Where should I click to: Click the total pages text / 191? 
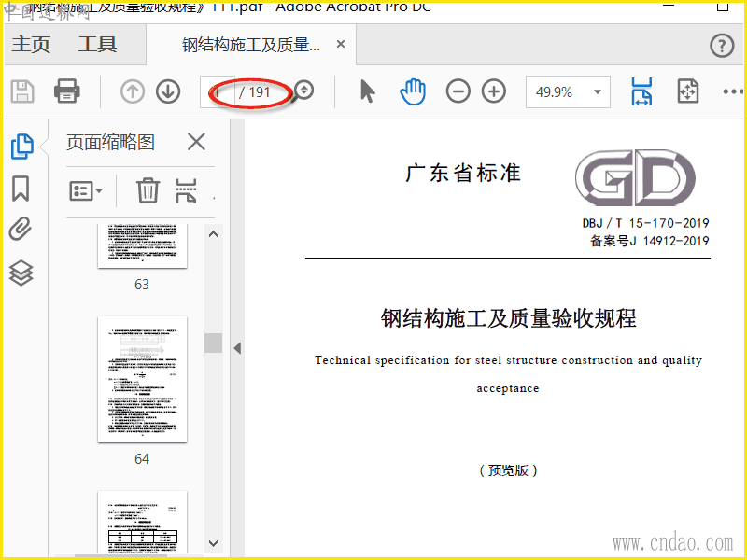tap(254, 91)
